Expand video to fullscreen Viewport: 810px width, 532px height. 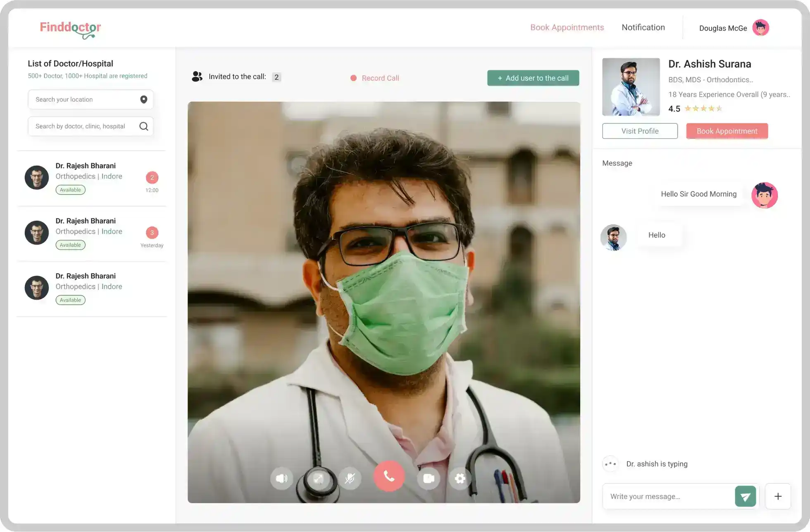pyautogui.click(x=318, y=478)
